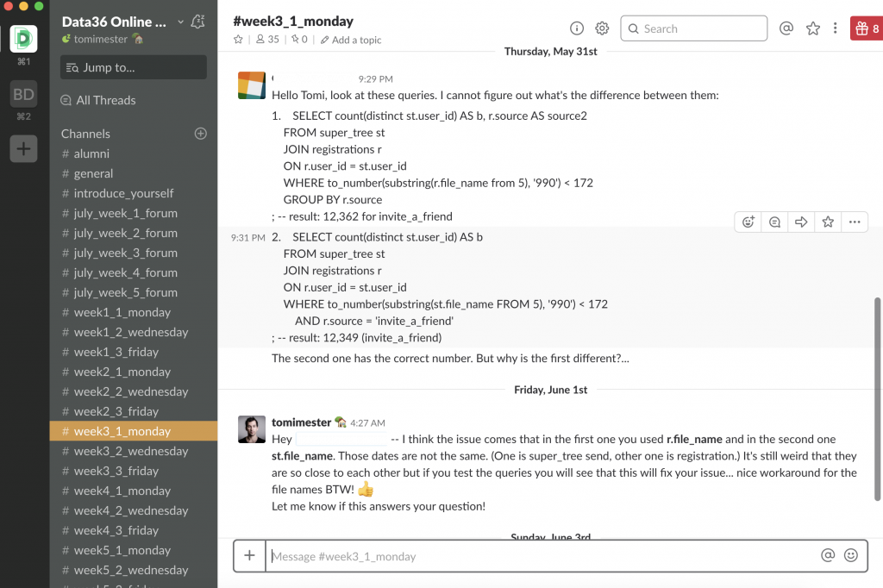The image size is (883, 588).
Task: Add reaction to the 9:31 PM message
Action: click(748, 222)
